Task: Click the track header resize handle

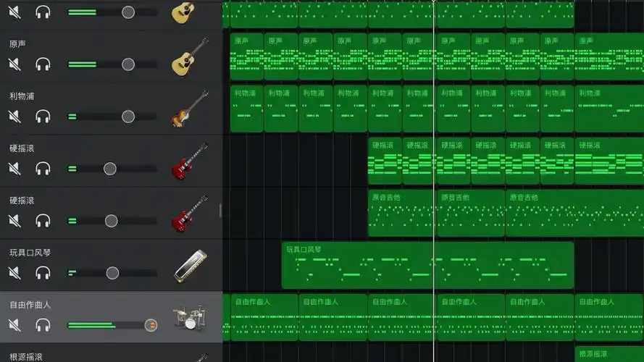Action: [220, 210]
